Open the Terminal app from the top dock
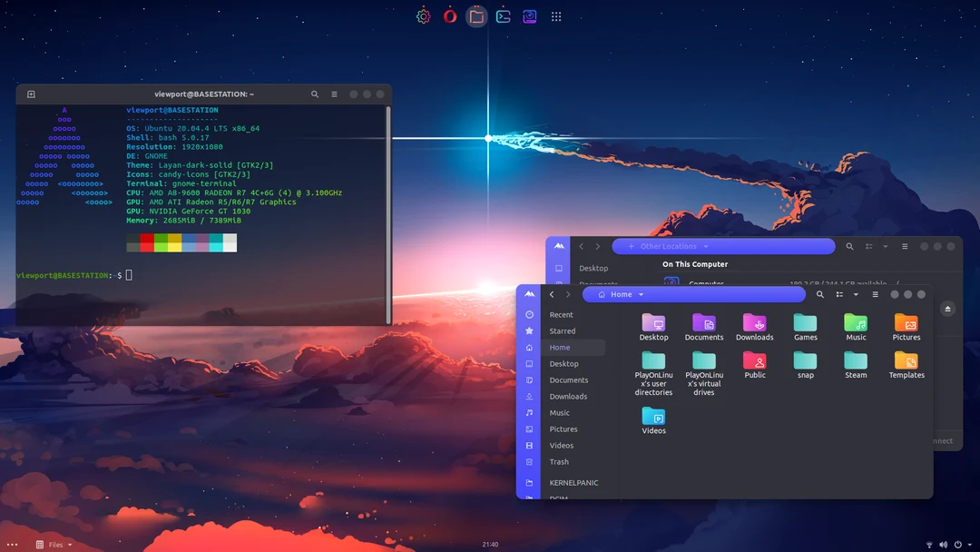Image resolution: width=980 pixels, height=552 pixels. click(x=502, y=15)
